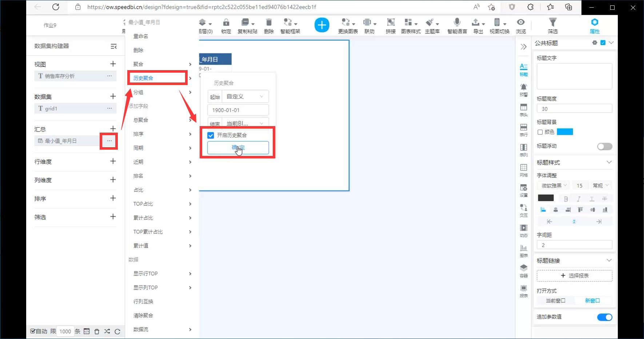Open the 聚合 submenu
Viewport: 644px width, 339px height.
pos(162,64)
